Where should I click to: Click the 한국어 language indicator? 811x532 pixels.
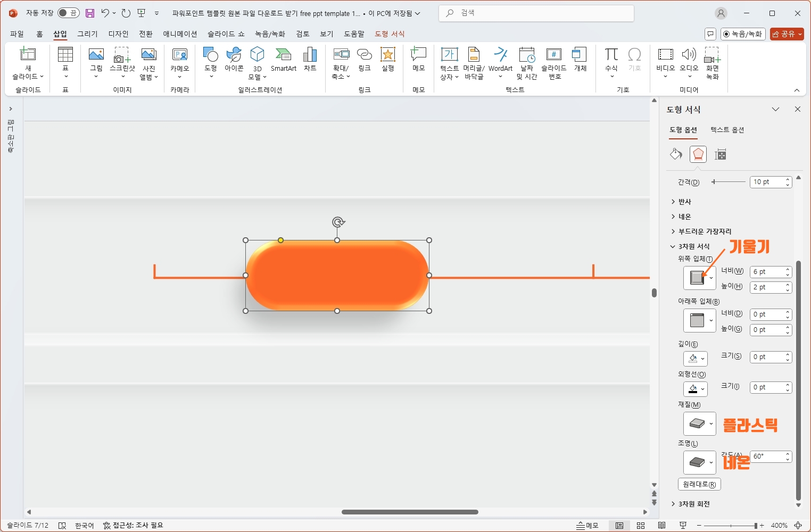tap(84, 526)
